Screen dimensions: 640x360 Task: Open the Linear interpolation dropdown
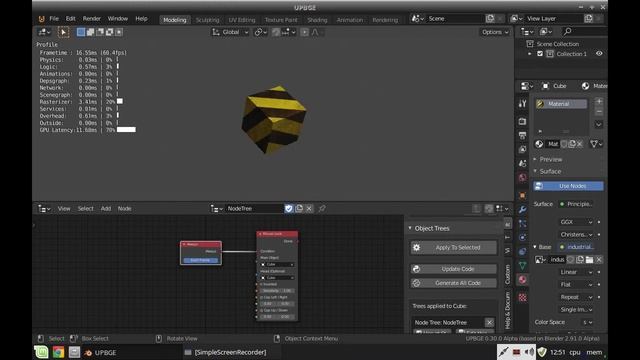(x=576, y=272)
